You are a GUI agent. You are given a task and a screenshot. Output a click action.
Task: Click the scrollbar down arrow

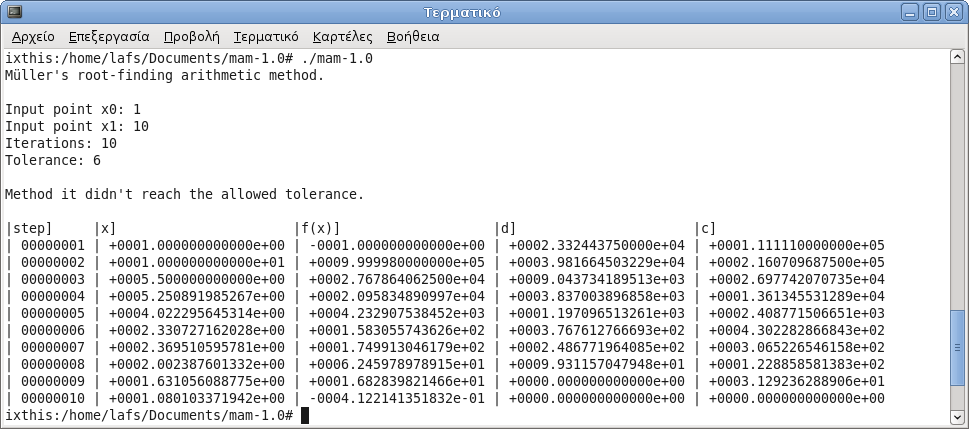click(x=958, y=416)
